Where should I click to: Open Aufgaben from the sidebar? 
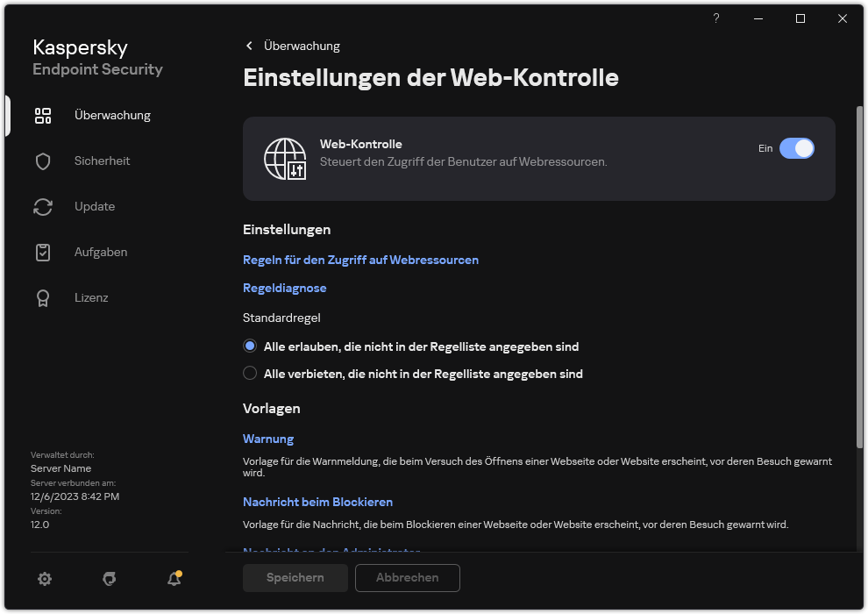pos(100,252)
